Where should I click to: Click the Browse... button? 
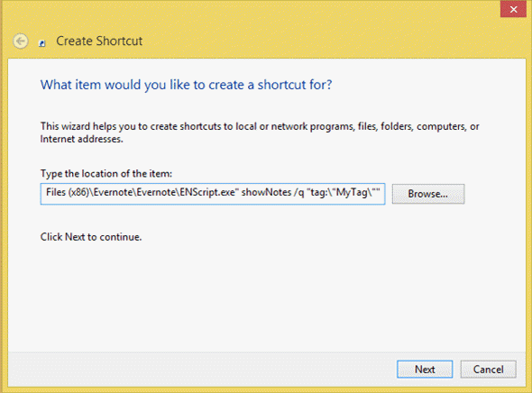pyautogui.click(x=428, y=194)
